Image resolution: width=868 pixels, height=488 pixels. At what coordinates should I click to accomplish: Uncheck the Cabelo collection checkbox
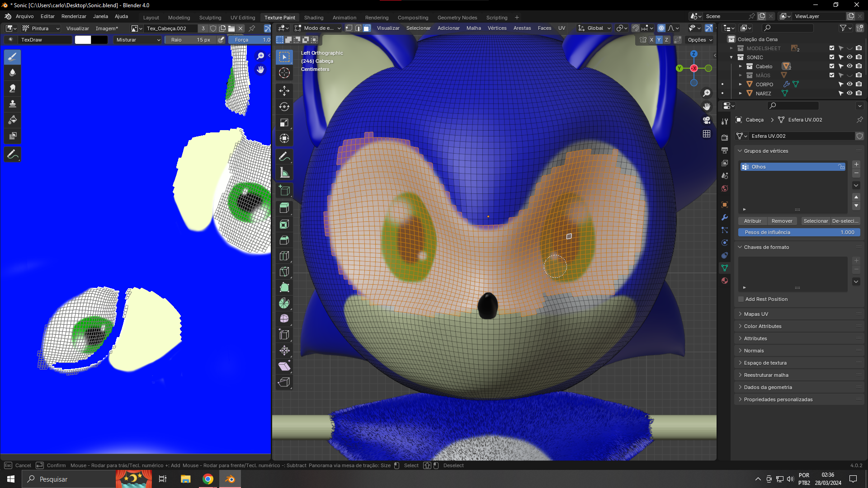click(x=831, y=66)
